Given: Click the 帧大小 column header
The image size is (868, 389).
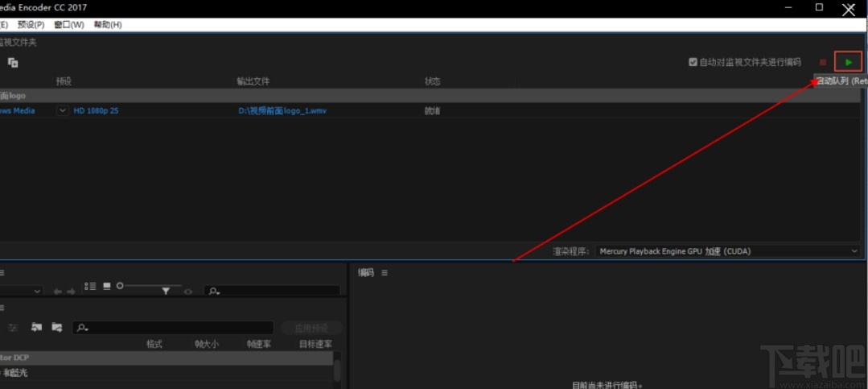Looking at the screenshot, I should (207, 344).
